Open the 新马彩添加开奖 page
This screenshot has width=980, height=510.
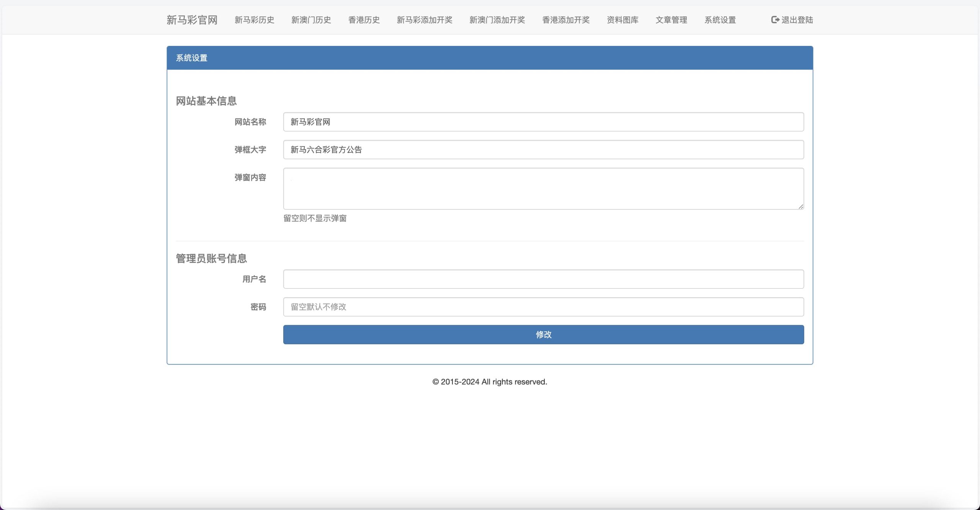pyautogui.click(x=425, y=20)
